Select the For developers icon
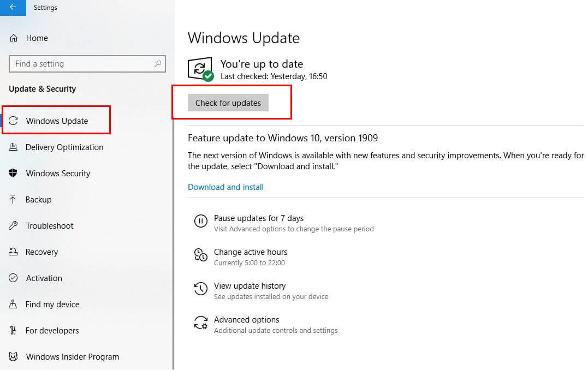Image resolution: width=588 pixels, height=370 pixels. 15,330
